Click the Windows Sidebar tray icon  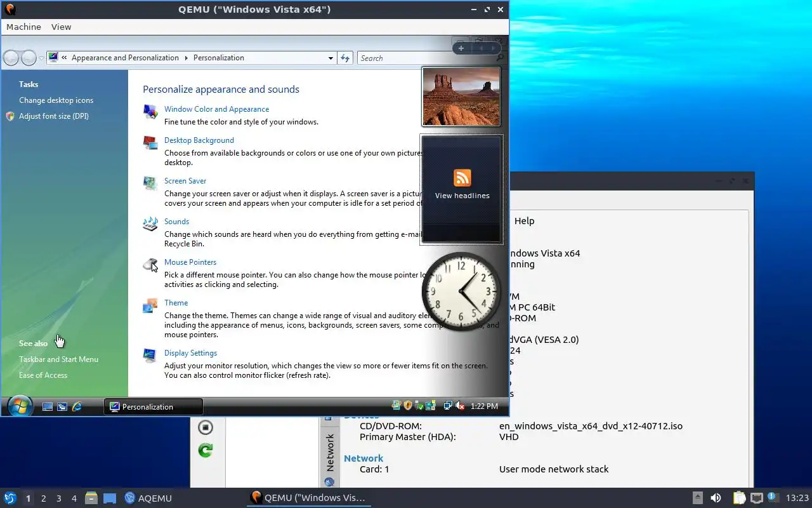click(x=431, y=406)
